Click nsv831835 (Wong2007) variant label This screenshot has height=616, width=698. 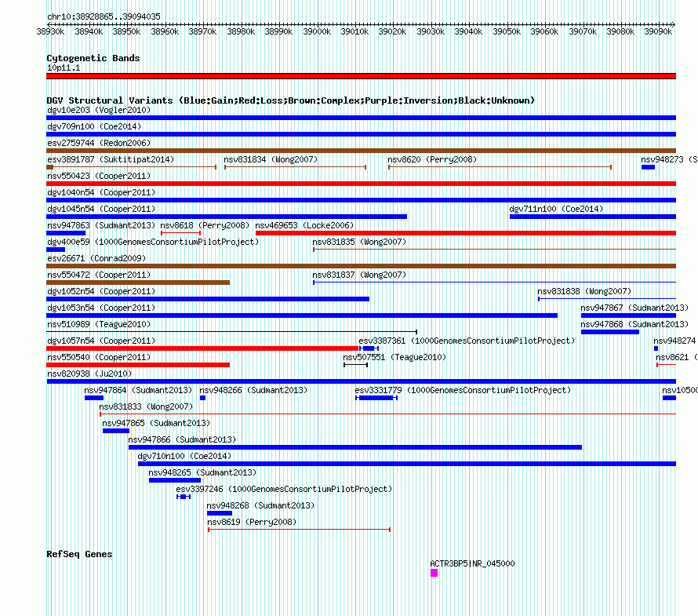(359, 242)
